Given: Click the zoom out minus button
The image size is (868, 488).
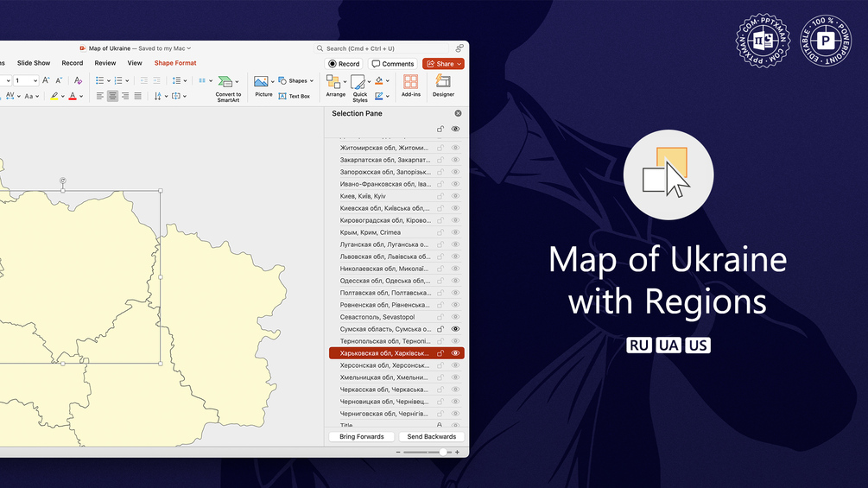Looking at the screenshot, I should click(398, 452).
